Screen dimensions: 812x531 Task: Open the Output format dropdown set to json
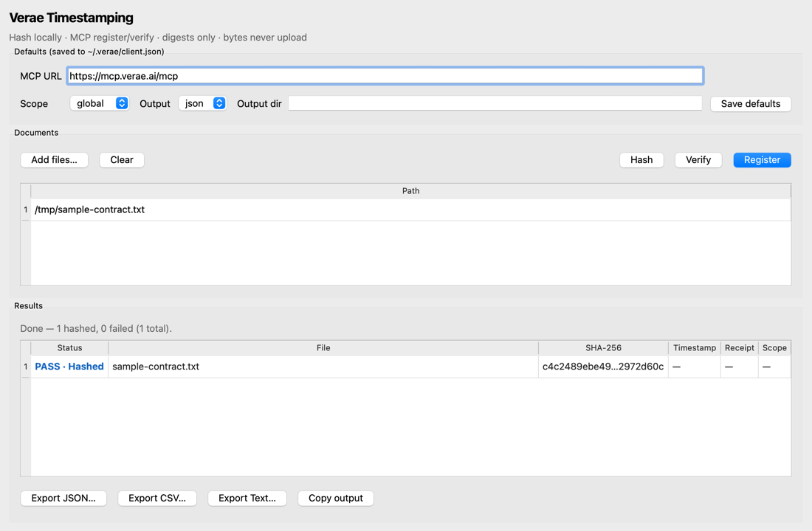[202, 103]
